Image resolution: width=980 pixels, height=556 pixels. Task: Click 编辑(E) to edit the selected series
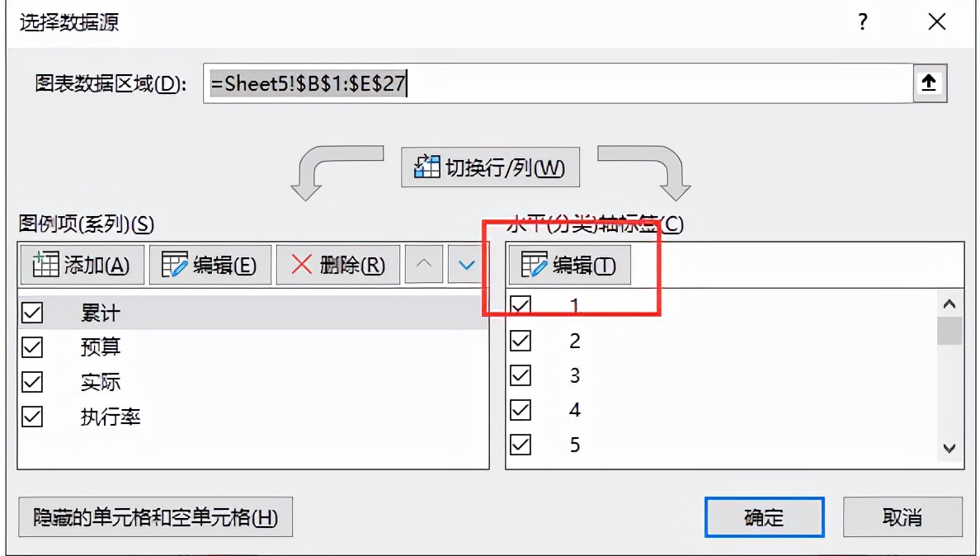pos(210,265)
